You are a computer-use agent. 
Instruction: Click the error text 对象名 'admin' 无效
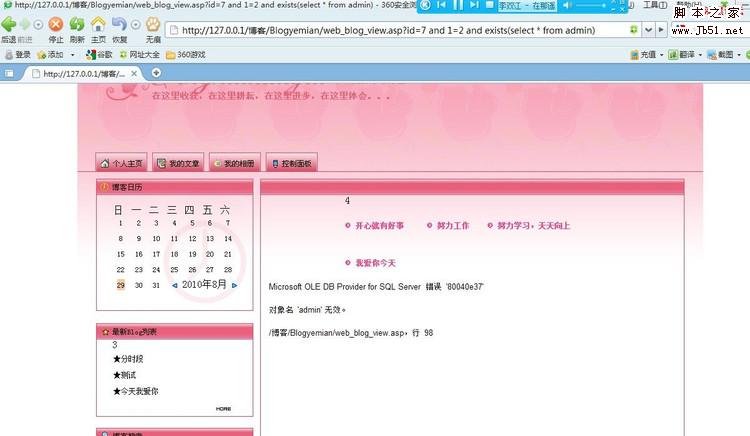coord(307,310)
